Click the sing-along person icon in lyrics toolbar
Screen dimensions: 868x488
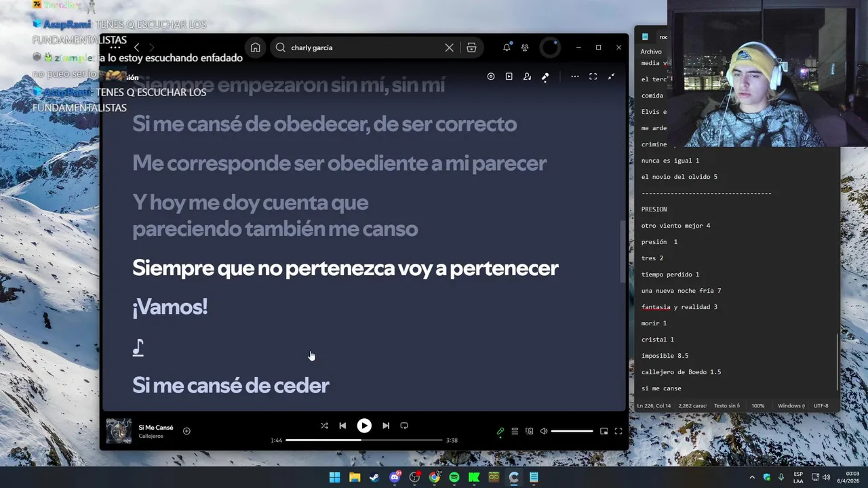[527, 77]
